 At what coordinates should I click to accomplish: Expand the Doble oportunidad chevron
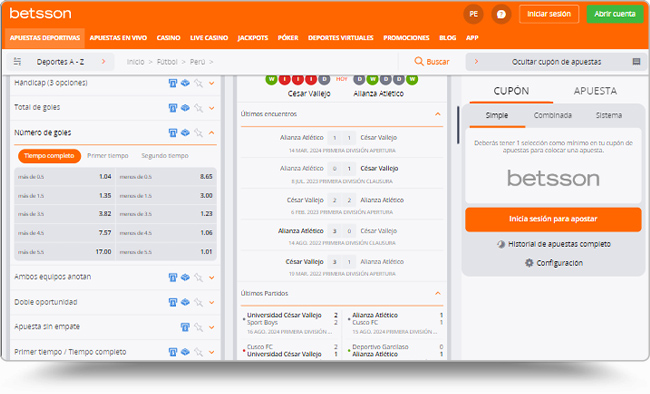tap(211, 302)
